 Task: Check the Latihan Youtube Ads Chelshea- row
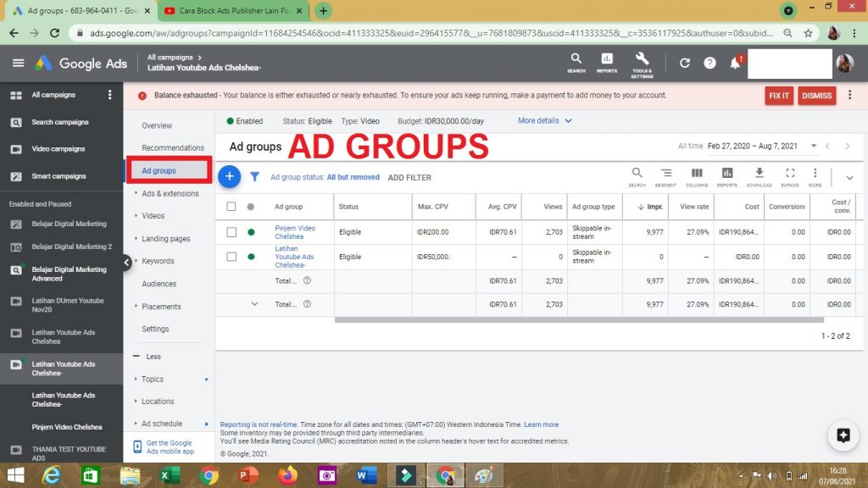click(231, 256)
